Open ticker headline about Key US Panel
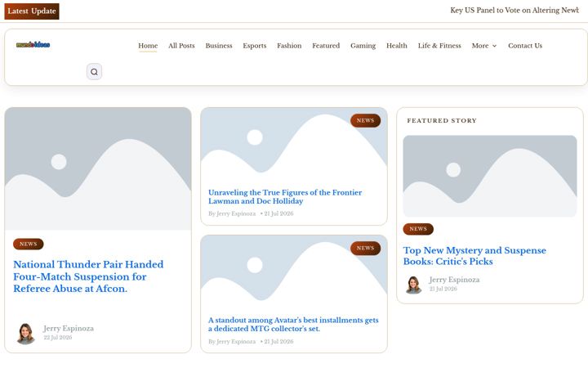The width and height of the screenshot is (588, 368). point(514,11)
